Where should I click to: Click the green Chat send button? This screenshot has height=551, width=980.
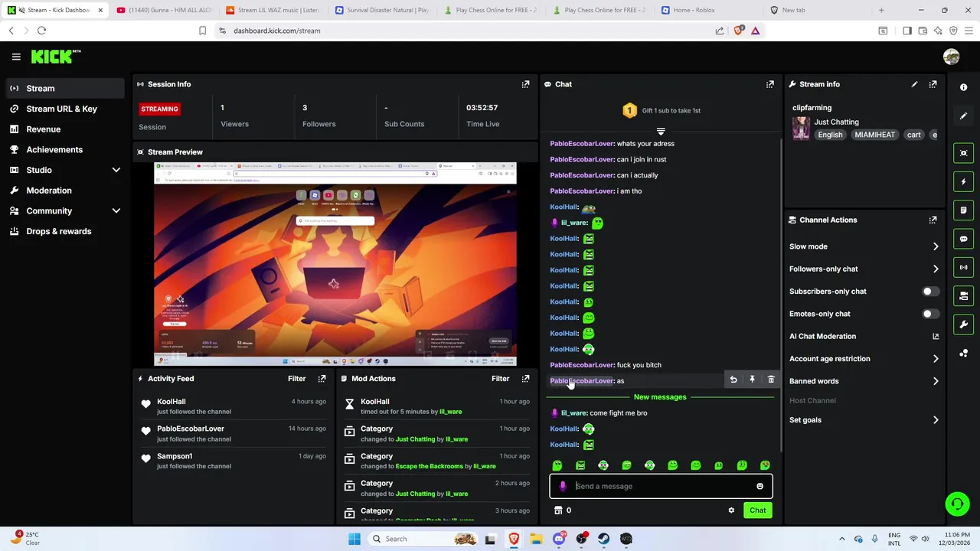pos(757,510)
